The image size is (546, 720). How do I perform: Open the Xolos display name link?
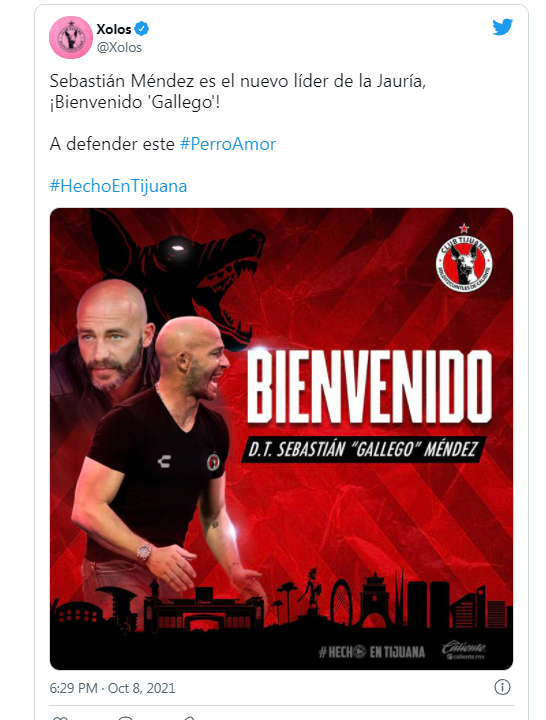(x=114, y=29)
